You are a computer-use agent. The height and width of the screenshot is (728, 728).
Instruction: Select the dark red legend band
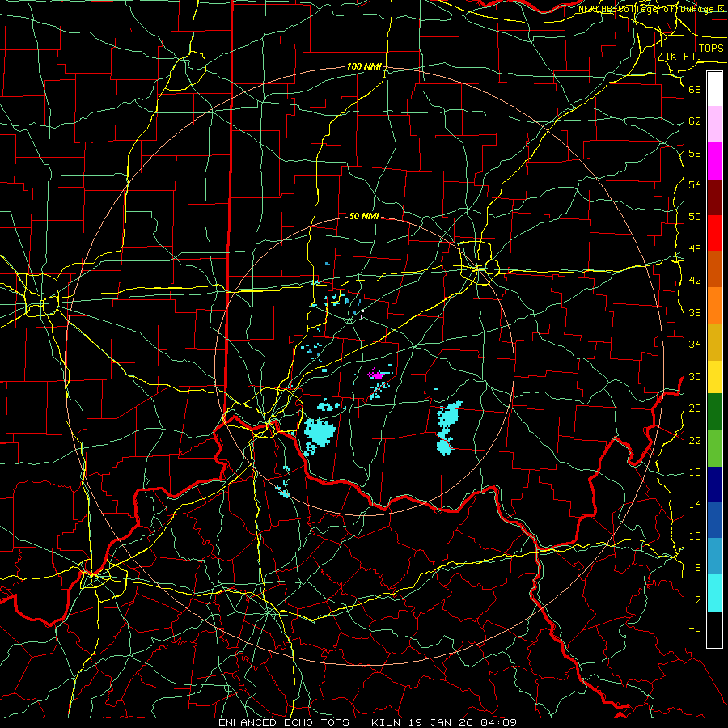pos(714,197)
